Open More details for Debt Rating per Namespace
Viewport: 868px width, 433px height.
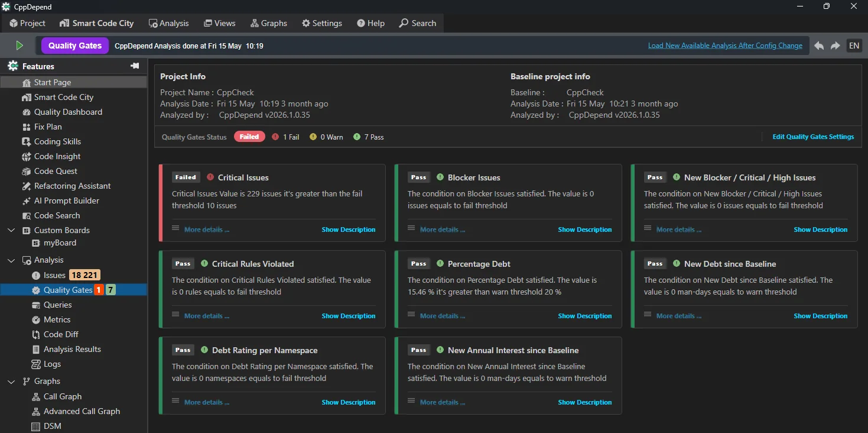tap(207, 402)
